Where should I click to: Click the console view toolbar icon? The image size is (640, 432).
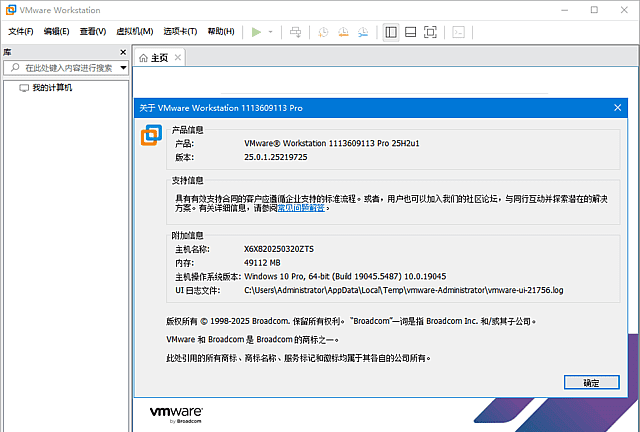coord(459,32)
